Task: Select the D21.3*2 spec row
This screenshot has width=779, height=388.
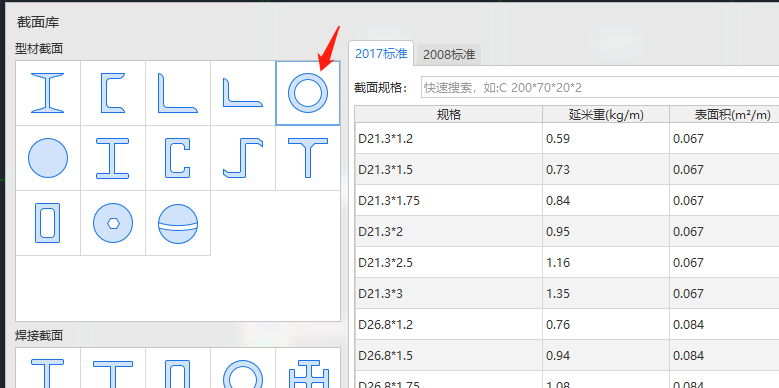Action: tap(567, 232)
